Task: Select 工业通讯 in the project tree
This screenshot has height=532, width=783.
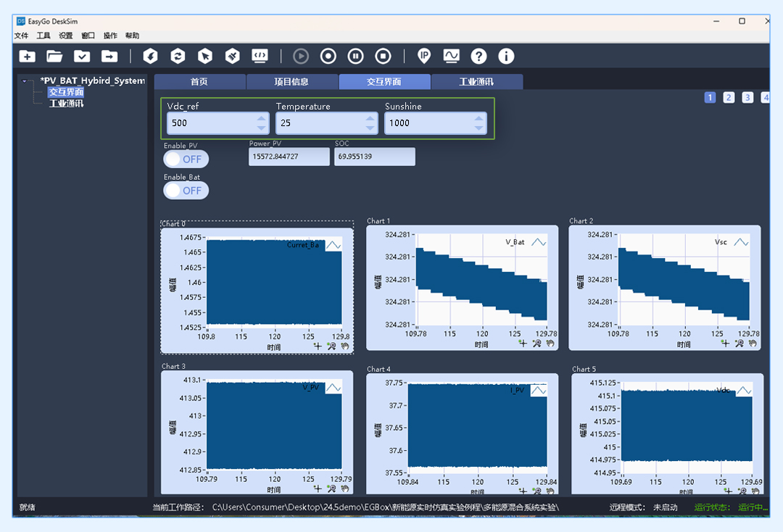Action: [66, 104]
